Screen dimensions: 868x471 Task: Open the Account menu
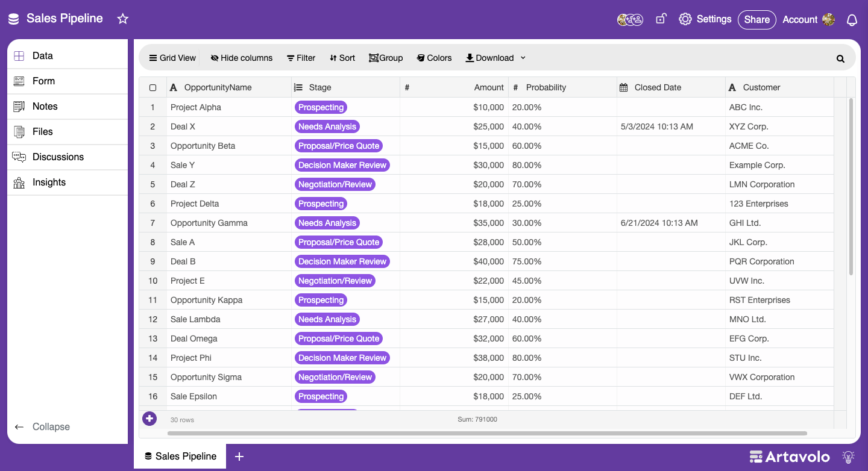808,19
